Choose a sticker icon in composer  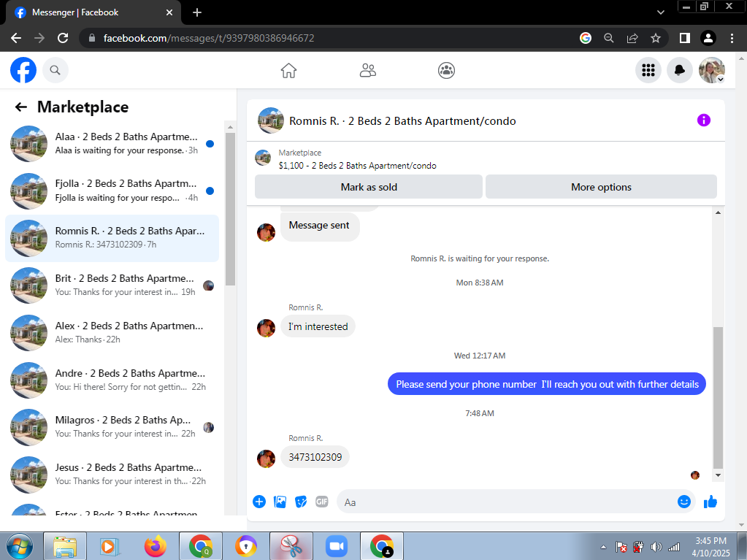tap(301, 502)
